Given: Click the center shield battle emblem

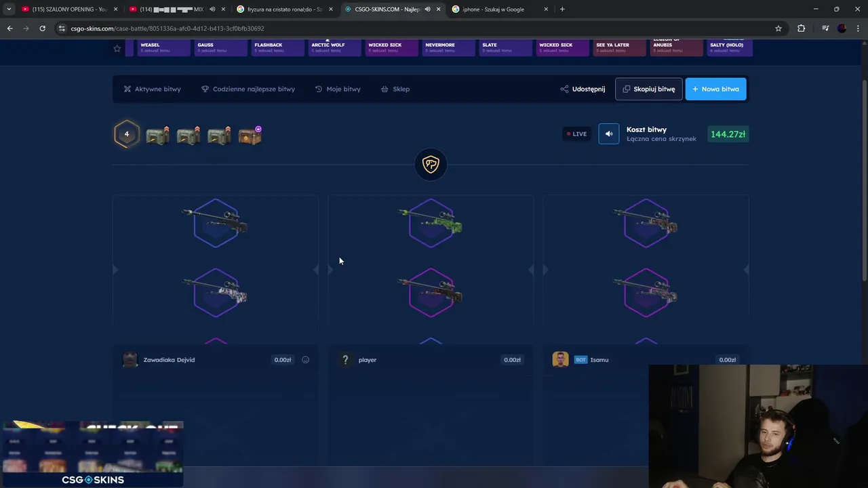Looking at the screenshot, I should (431, 165).
